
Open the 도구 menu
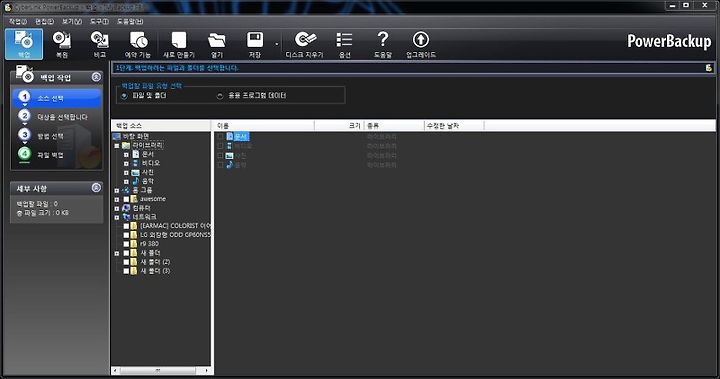pos(99,22)
